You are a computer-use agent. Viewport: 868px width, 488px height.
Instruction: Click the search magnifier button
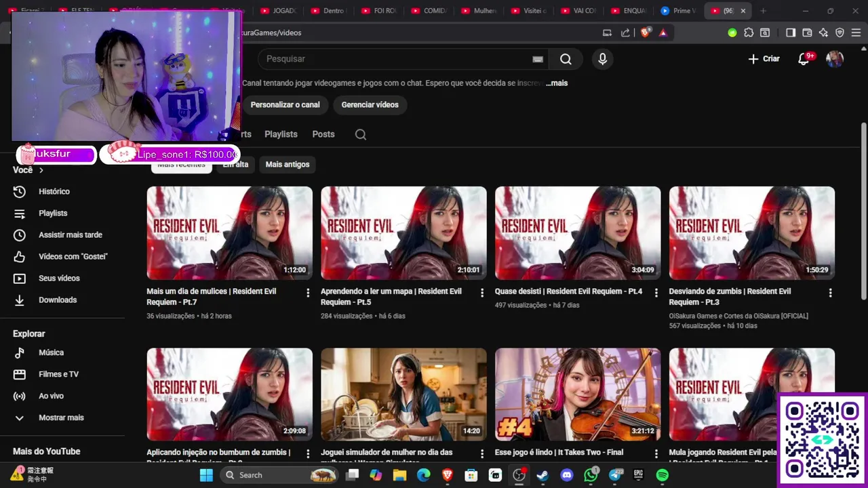[566, 59]
